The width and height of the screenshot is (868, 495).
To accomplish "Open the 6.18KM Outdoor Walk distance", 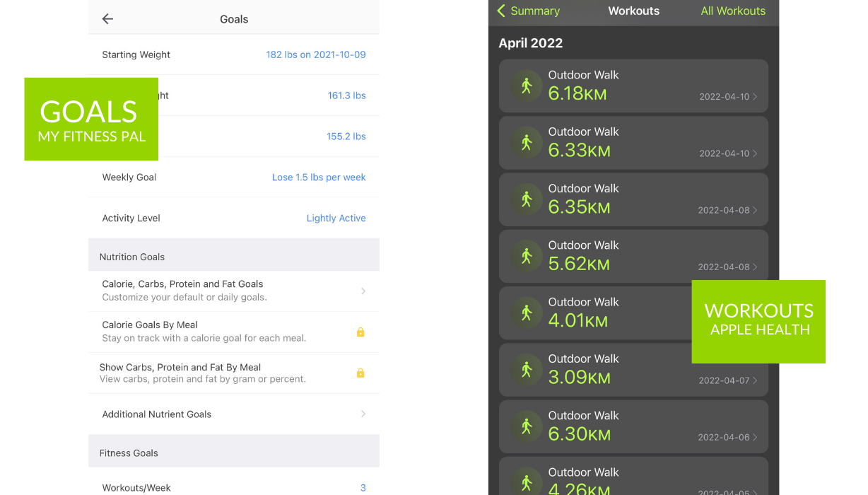I will (x=577, y=93).
